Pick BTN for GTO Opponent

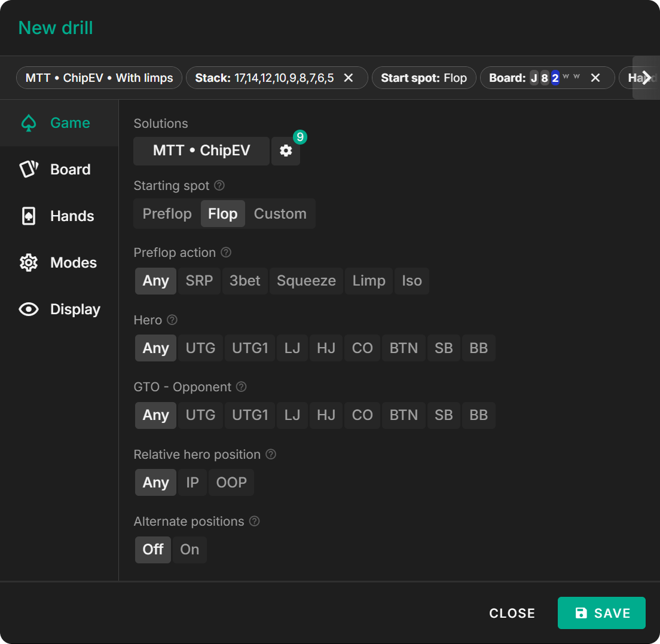point(404,415)
